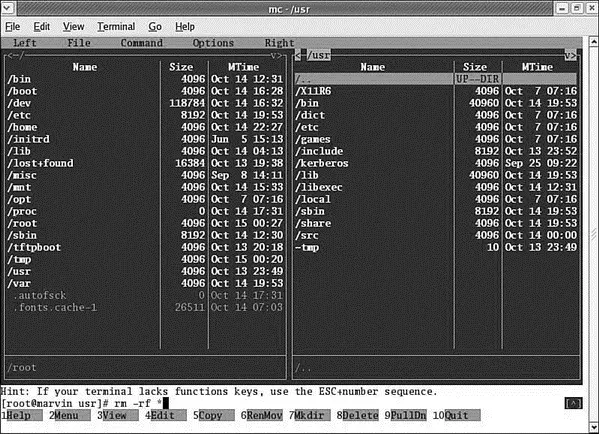Select /kerberos directory in right panel
Viewport: 599px width, 434px height.
(x=435, y=163)
